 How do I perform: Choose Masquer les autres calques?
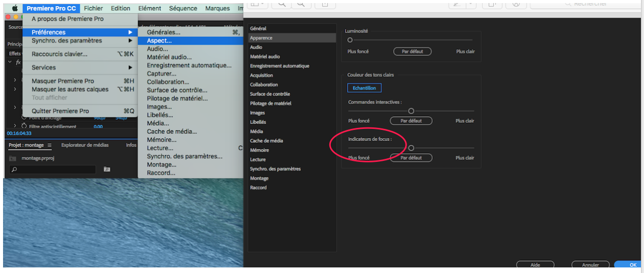80,89
